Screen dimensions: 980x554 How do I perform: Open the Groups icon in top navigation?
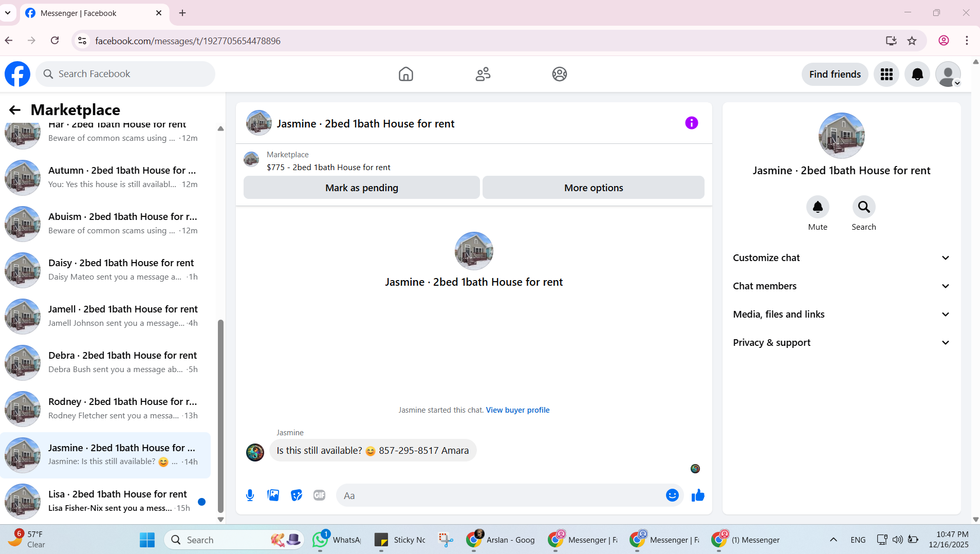click(x=560, y=74)
